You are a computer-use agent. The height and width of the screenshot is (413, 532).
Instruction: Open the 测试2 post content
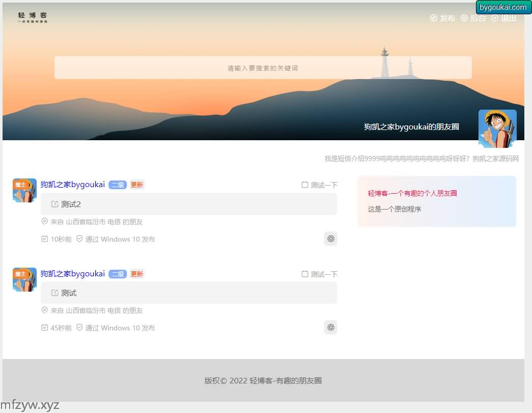point(189,204)
